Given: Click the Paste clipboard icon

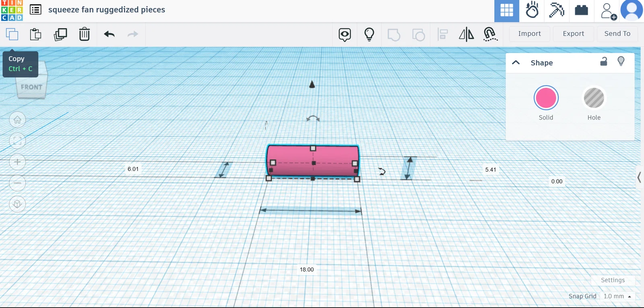Looking at the screenshot, I should click(x=36, y=34).
